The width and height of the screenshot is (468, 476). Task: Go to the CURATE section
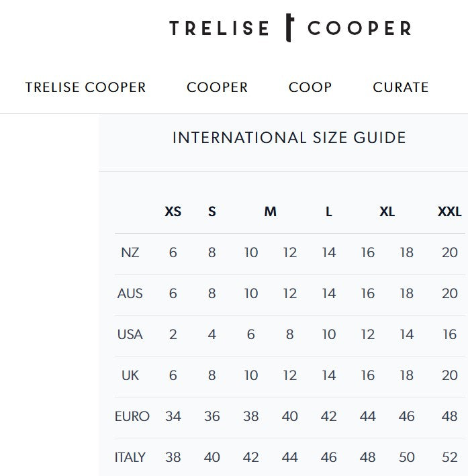[x=400, y=87]
